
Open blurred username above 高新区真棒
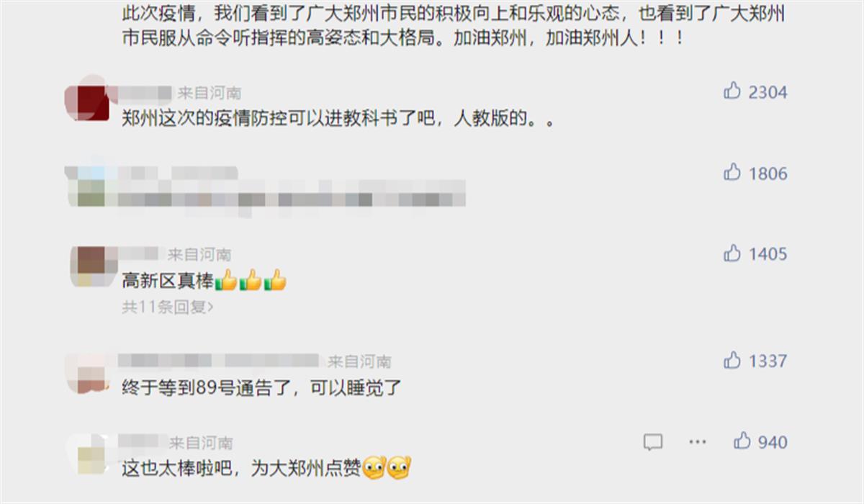point(141,253)
